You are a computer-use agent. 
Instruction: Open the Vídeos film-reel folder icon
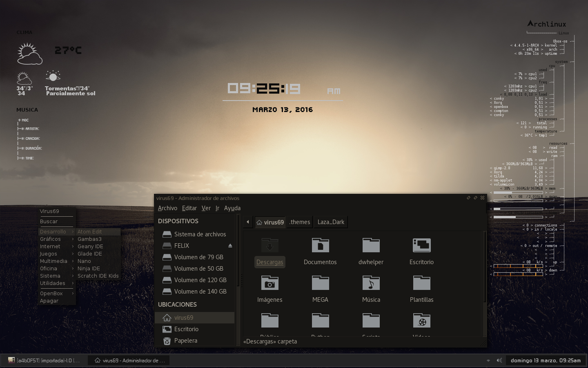pyautogui.click(x=421, y=321)
